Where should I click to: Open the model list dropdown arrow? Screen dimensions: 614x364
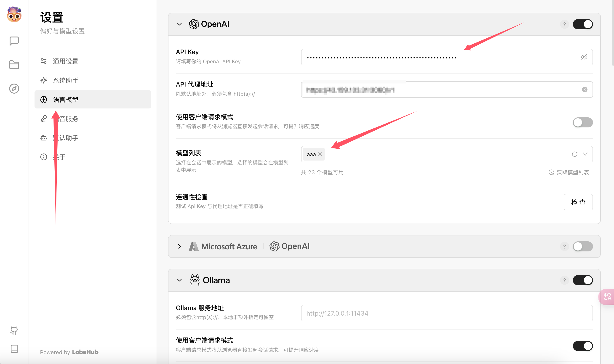point(585,154)
